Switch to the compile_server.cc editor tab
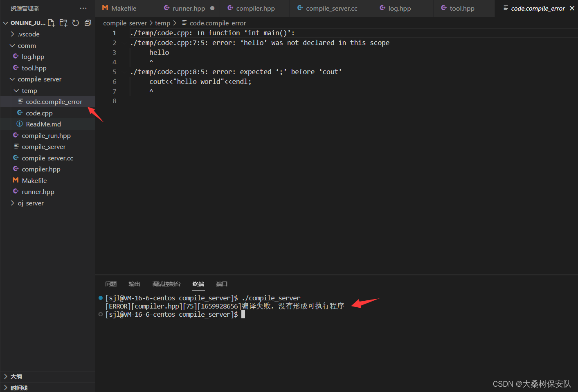This screenshot has height=392, width=578. click(x=331, y=8)
